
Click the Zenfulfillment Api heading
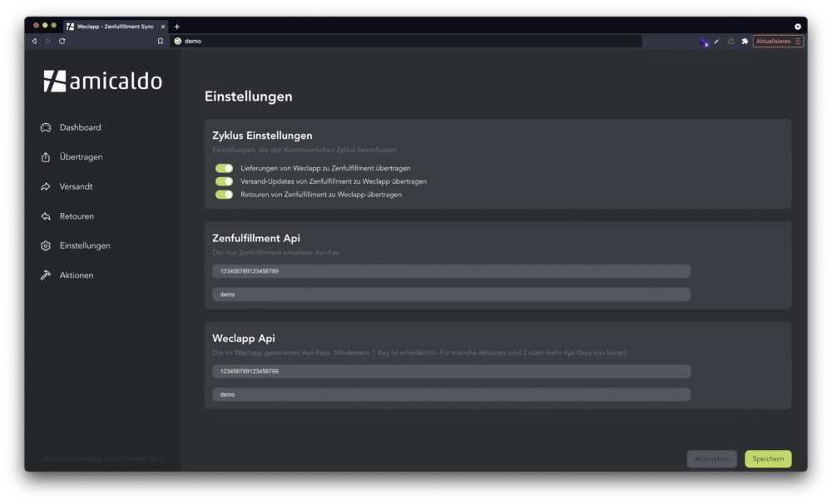pos(255,239)
